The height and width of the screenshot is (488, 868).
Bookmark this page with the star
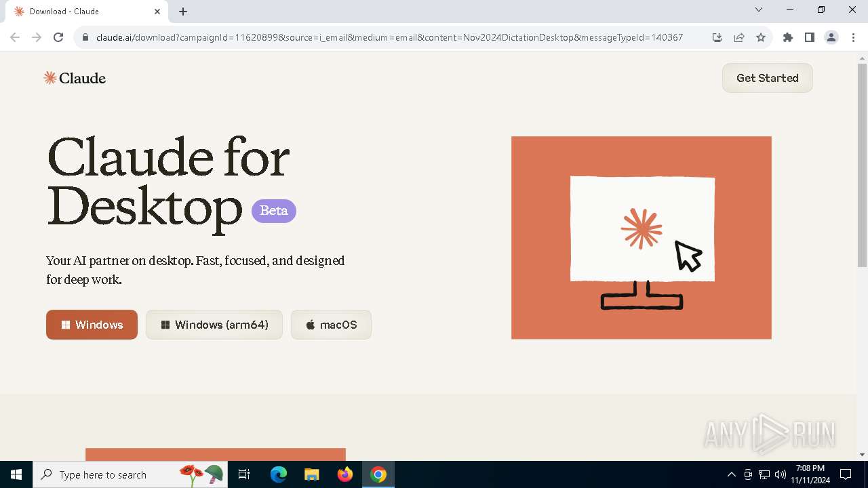click(x=761, y=37)
